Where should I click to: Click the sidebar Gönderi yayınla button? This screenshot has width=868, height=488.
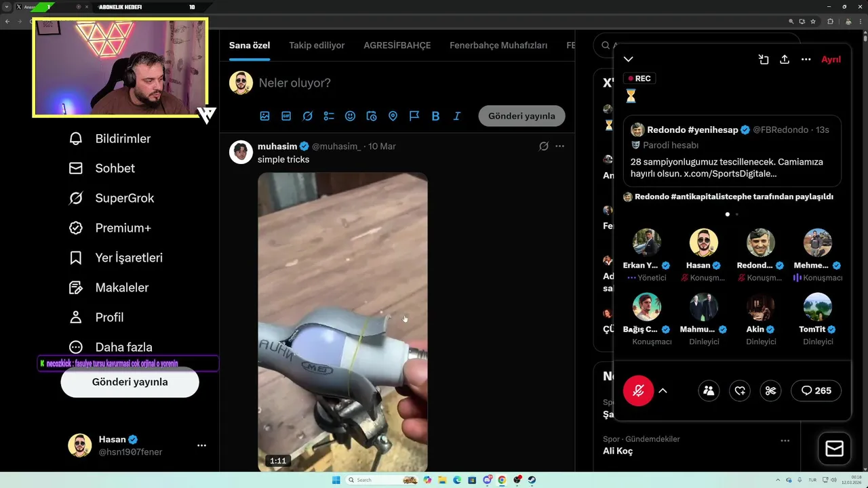pyautogui.click(x=130, y=382)
